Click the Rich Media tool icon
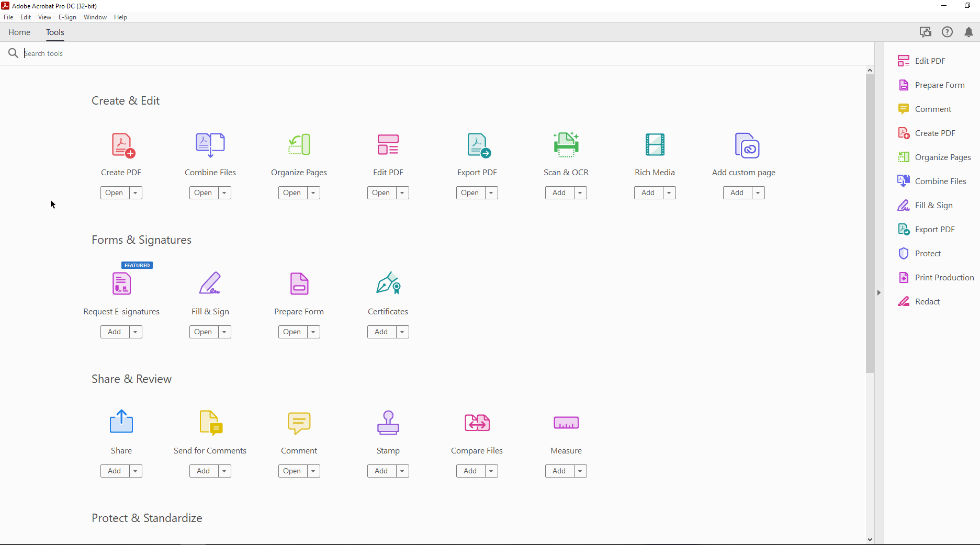The image size is (980, 545). tap(655, 145)
